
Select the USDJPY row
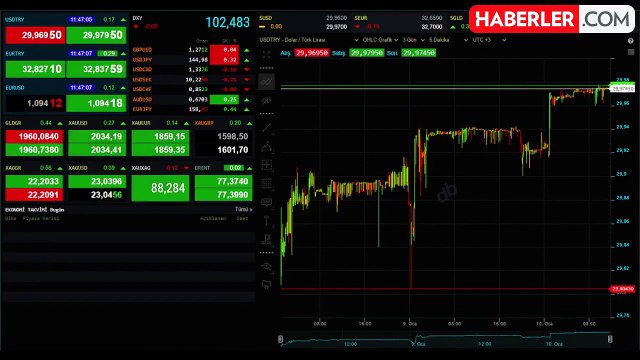coord(191,60)
